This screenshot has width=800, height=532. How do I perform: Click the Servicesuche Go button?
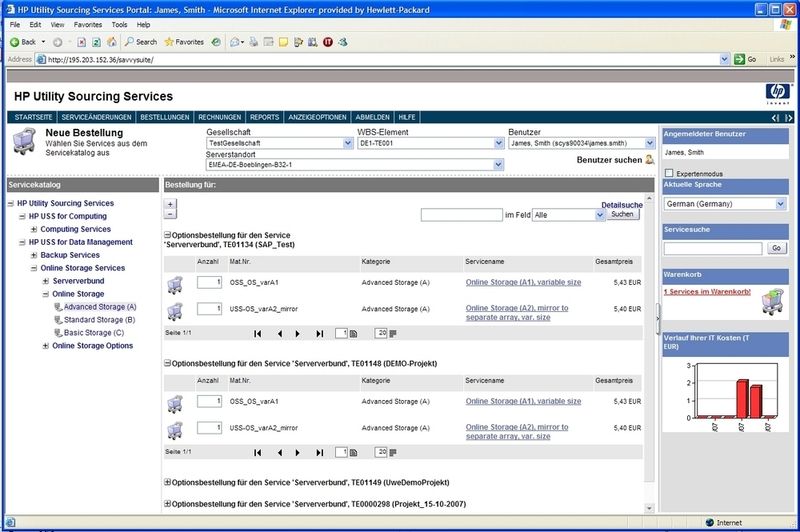coord(777,248)
